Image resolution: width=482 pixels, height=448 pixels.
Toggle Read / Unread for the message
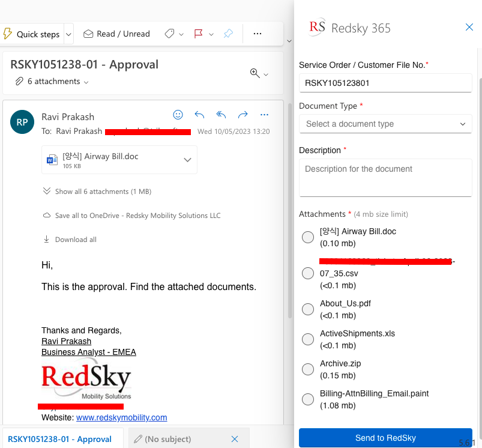(x=117, y=34)
